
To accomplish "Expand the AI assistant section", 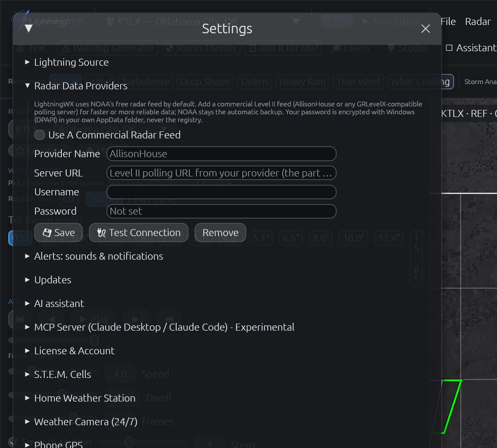I will pyautogui.click(x=54, y=303).
